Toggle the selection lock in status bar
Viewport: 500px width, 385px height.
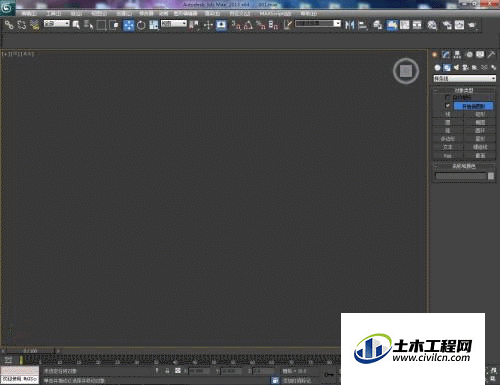(167, 371)
